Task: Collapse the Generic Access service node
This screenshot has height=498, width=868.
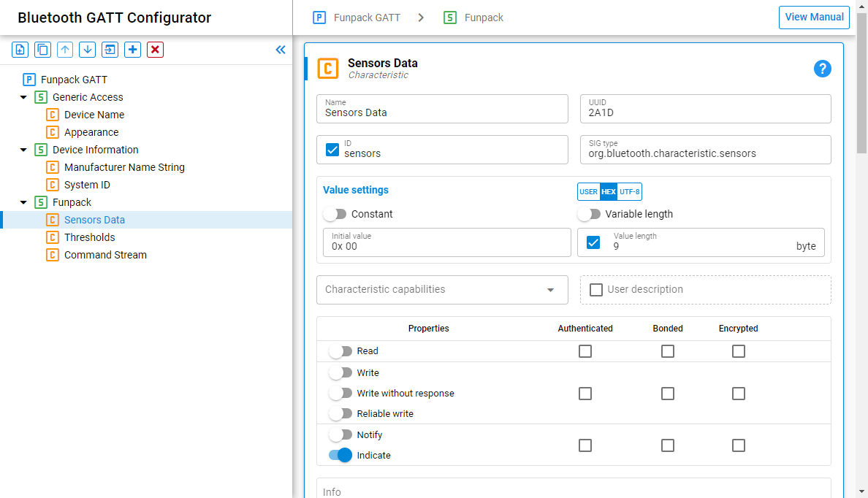Action: pos(23,97)
